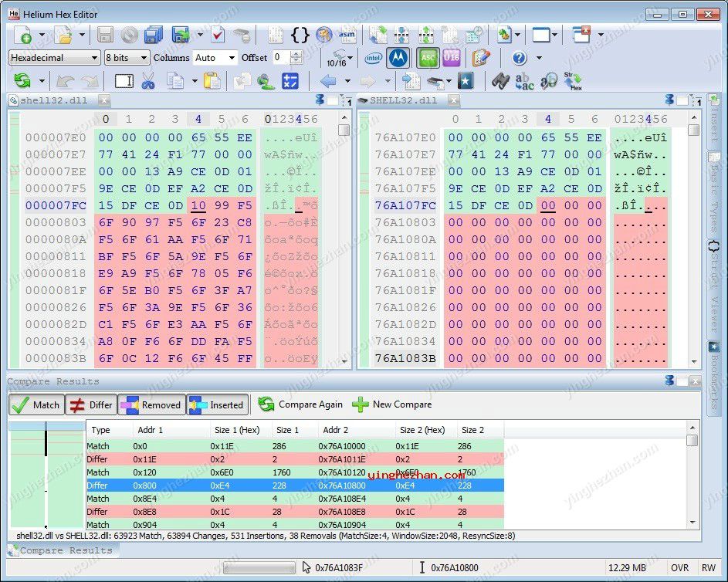728x582 pixels.
Task: Click the Intel byte order icon
Action: pos(374,58)
